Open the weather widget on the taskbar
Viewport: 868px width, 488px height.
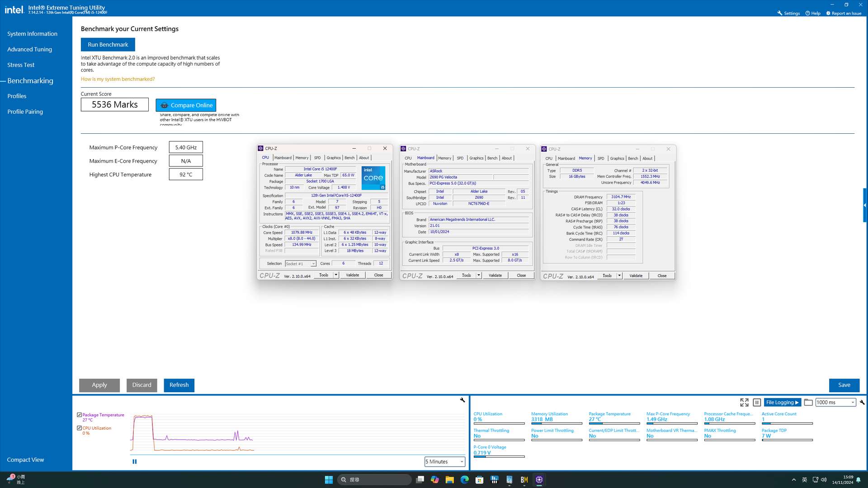pos(16,480)
